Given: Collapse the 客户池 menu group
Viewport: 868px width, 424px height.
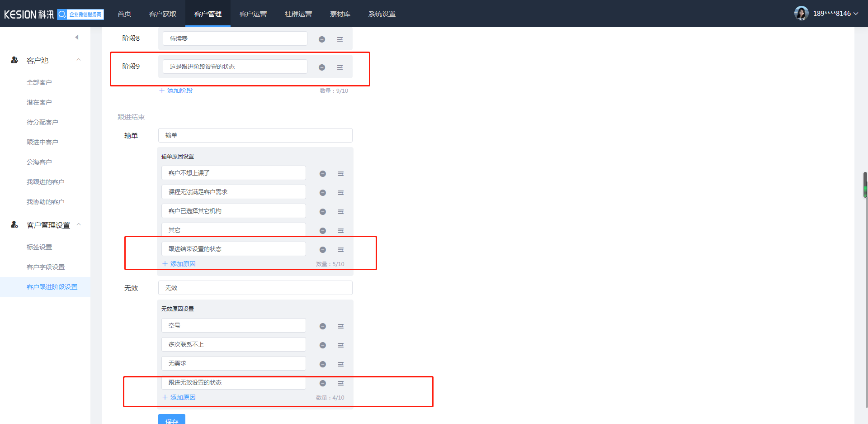Looking at the screenshot, I should pos(79,60).
